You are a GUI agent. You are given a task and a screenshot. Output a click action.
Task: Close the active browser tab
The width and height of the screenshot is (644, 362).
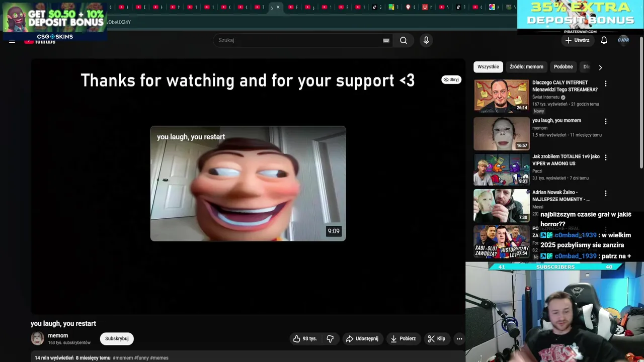pyautogui.click(x=278, y=7)
